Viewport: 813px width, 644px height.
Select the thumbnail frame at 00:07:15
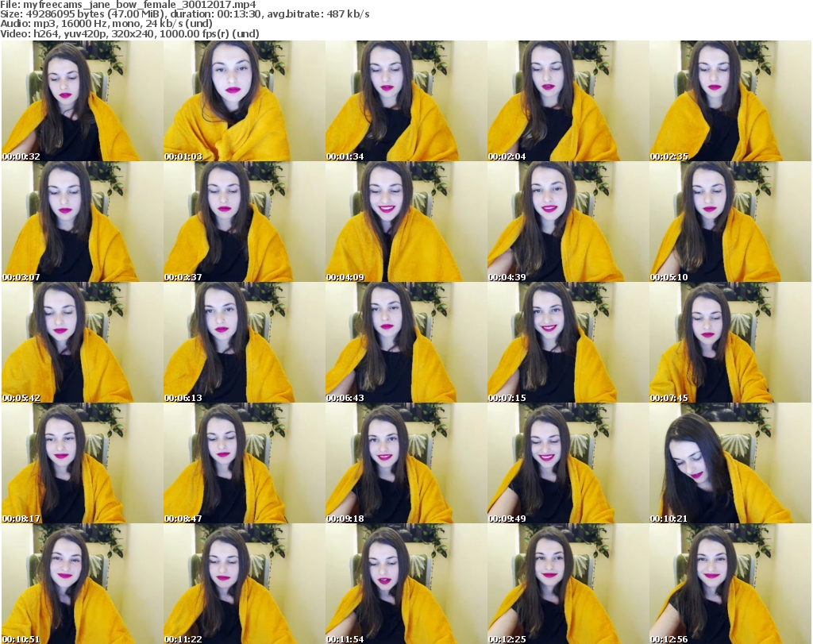click(568, 343)
